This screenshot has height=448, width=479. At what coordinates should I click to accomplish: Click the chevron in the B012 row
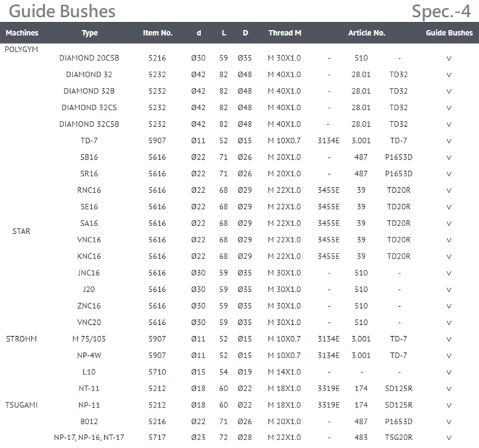pyautogui.click(x=448, y=421)
